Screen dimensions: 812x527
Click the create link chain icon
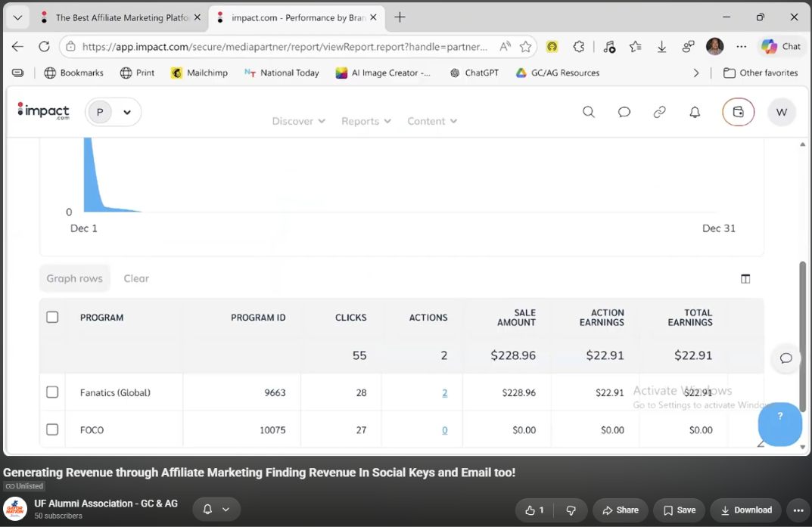point(659,112)
